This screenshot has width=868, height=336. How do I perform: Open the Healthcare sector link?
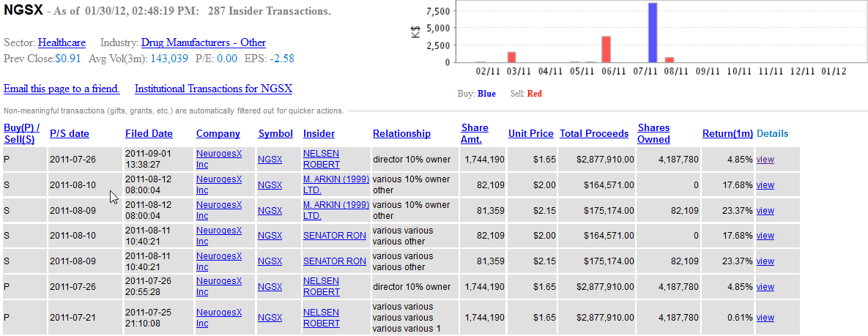tap(62, 42)
